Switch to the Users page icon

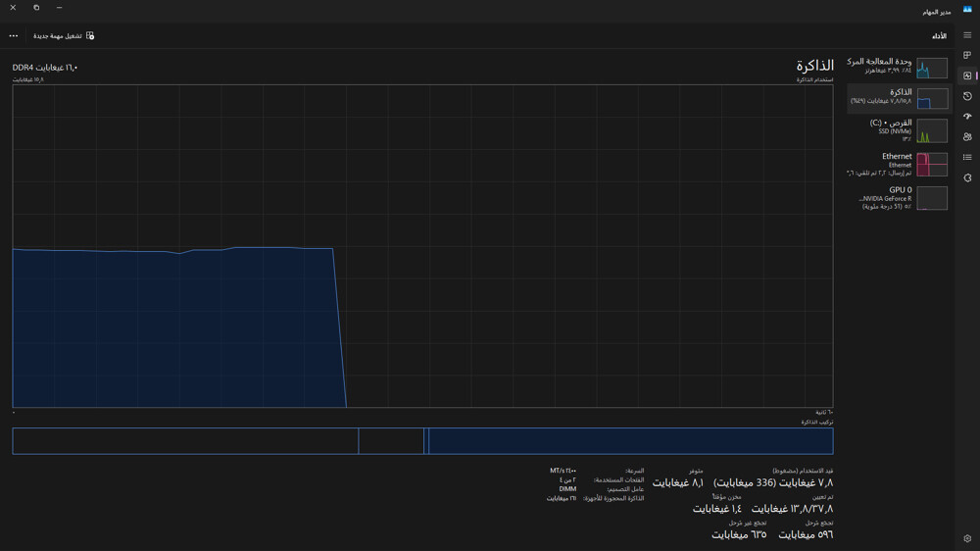(x=967, y=137)
